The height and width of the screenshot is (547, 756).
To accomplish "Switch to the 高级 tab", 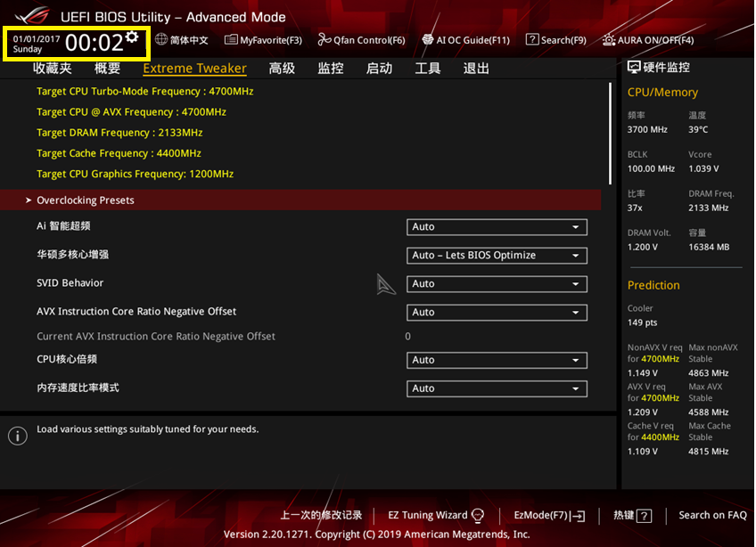I will [x=282, y=69].
